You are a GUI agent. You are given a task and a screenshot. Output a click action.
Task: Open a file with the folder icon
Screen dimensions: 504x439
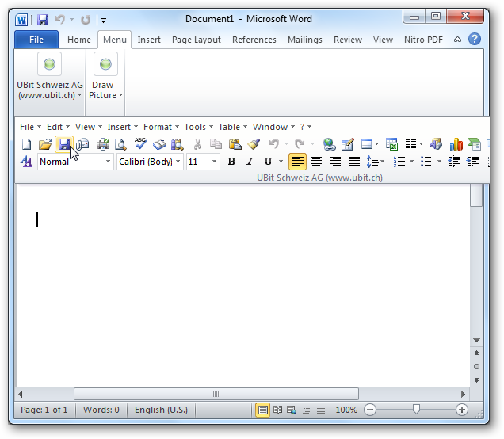click(45, 144)
